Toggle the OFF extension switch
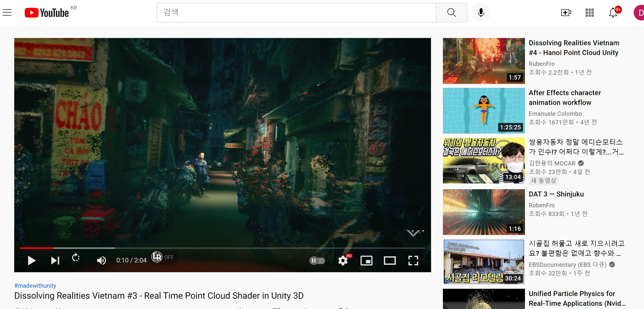 (169, 257)
